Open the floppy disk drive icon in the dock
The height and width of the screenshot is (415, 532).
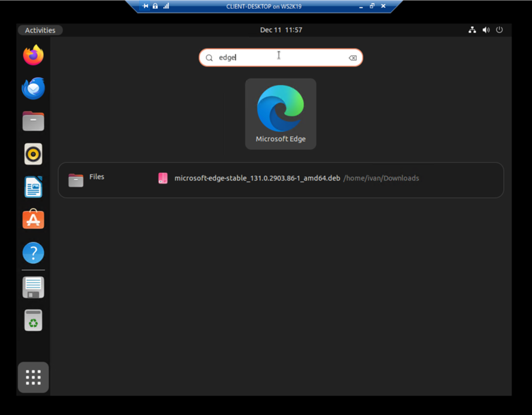[33, 287]
